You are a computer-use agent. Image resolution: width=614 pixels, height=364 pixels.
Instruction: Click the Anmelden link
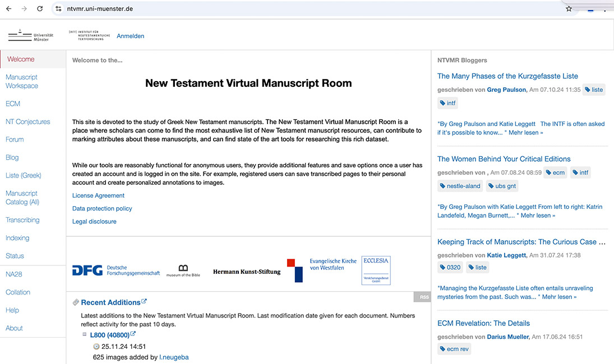pyautogui.click(x=130, y=35)
